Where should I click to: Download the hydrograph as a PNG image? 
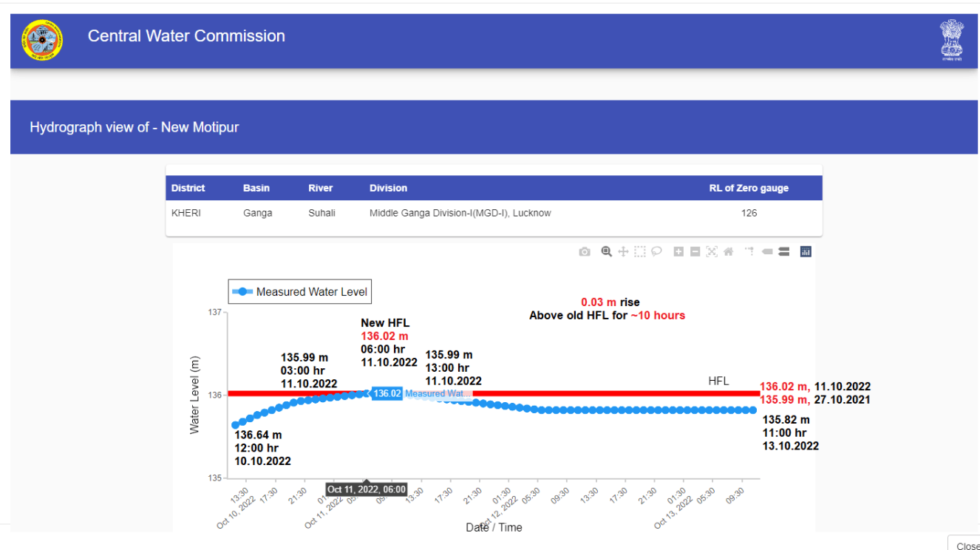(x=584, y=251)
